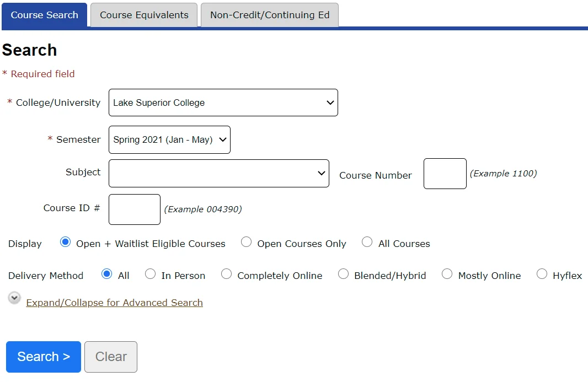Click the Course Number input field

[445, 174]
